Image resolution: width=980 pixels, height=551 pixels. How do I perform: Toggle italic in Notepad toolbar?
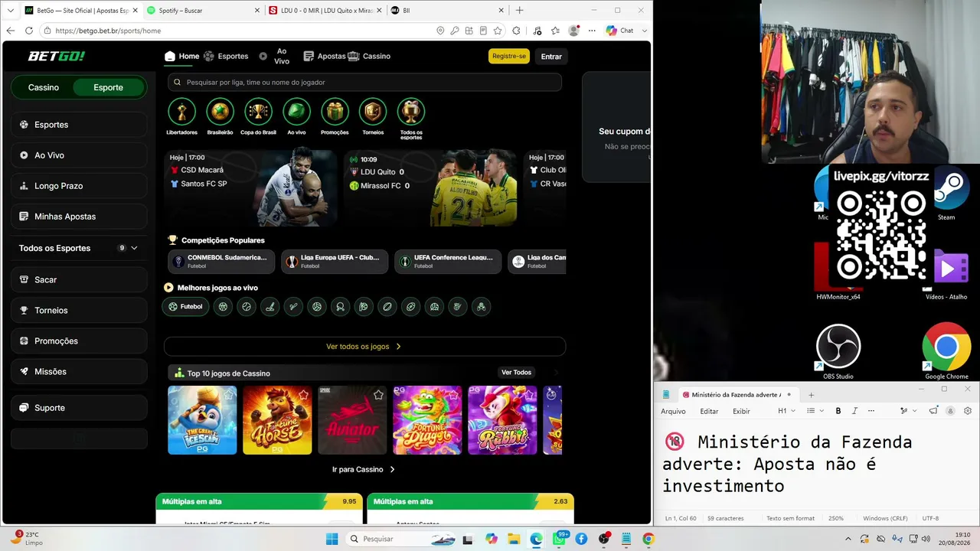(855, 411)
